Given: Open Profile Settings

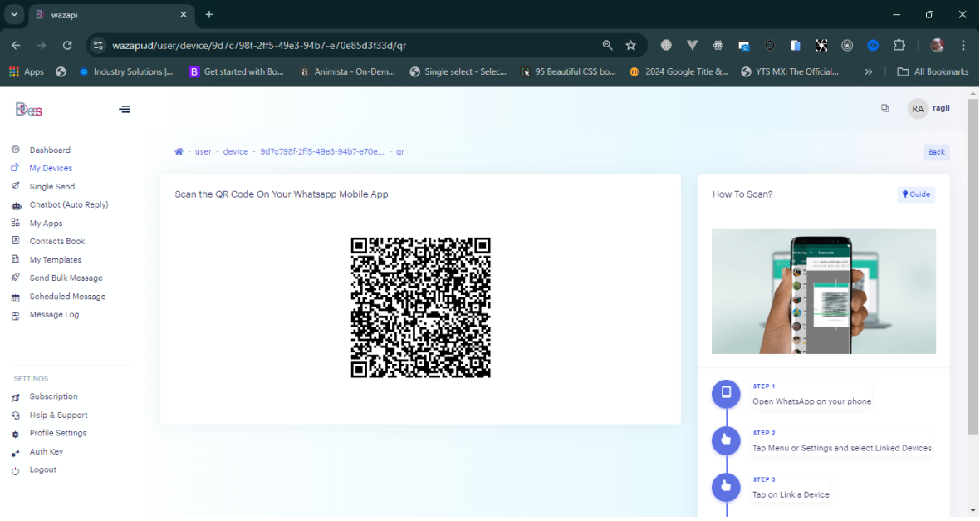Looking at the screenshot, I should [x=57, y=434].
